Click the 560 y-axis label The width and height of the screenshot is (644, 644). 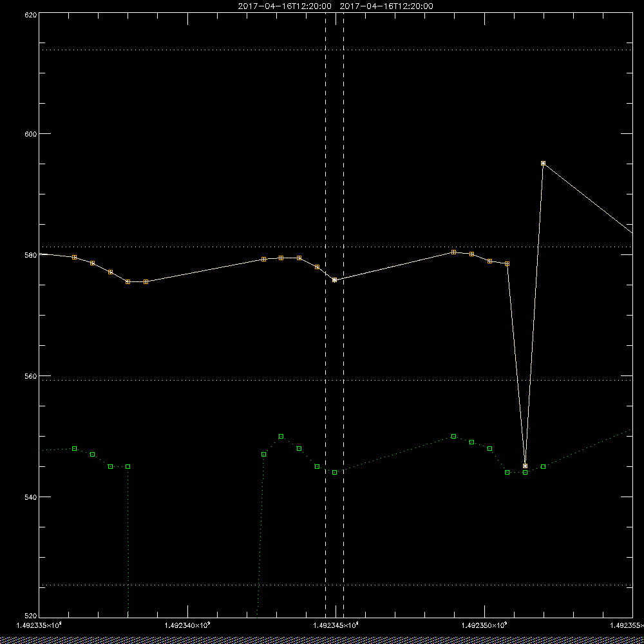tap(31, 376)
